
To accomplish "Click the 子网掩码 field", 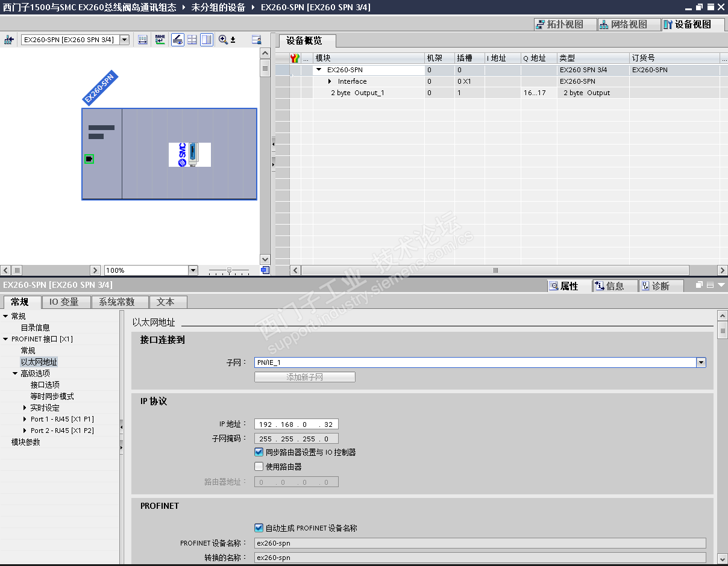I will 297,439.
